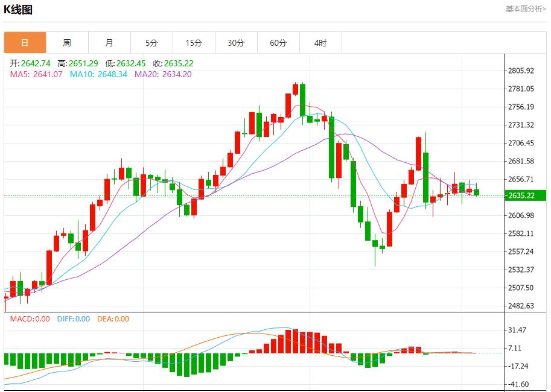
Task: Switch to the 月 monthly tab
Action: pyautogui.click(x=109, y=43)
